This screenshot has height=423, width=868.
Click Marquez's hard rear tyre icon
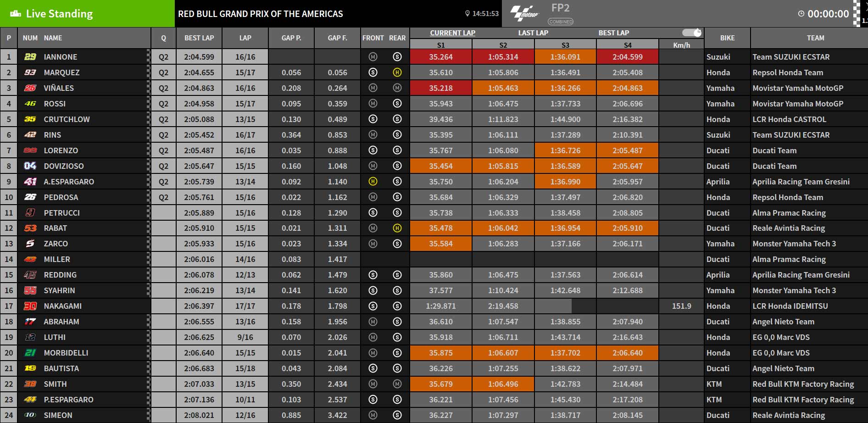tap(397, 72)
